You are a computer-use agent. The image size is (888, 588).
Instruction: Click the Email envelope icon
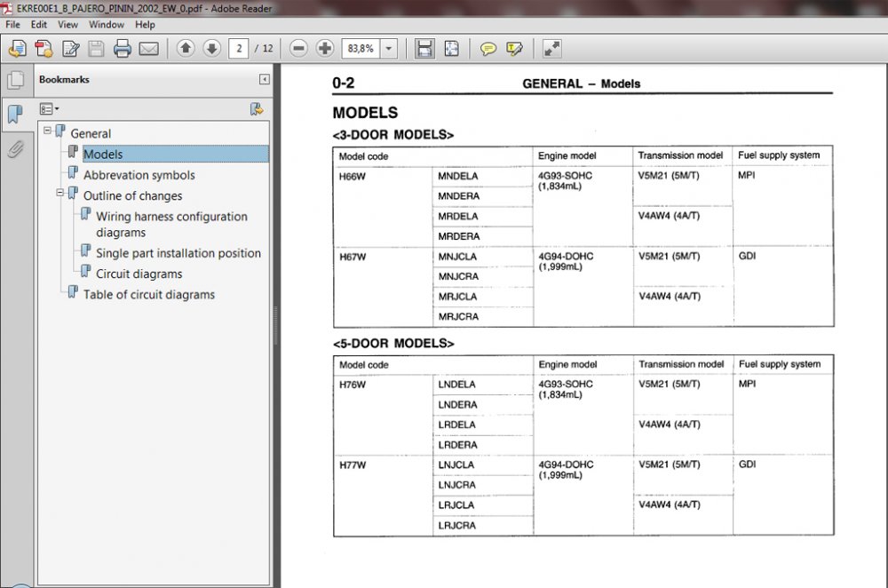[x=149, y=49]
